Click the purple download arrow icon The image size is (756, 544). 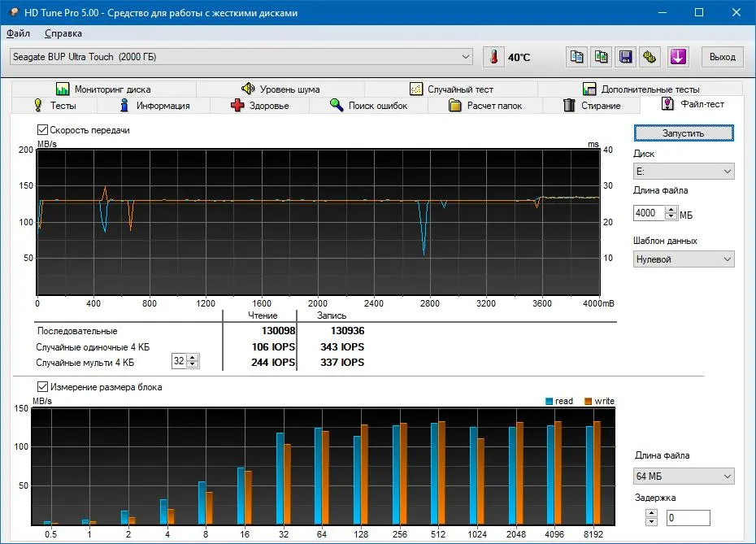(678, 57)
